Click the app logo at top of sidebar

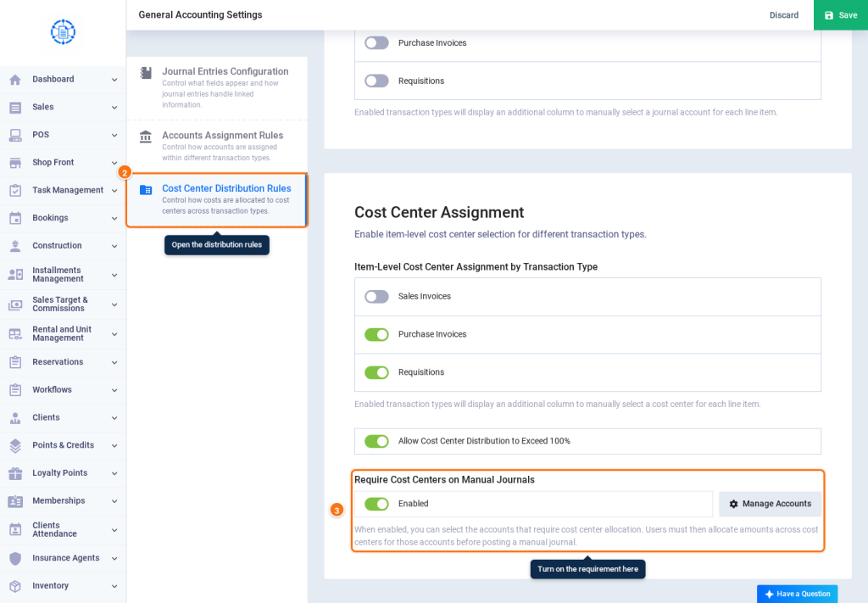63,32
